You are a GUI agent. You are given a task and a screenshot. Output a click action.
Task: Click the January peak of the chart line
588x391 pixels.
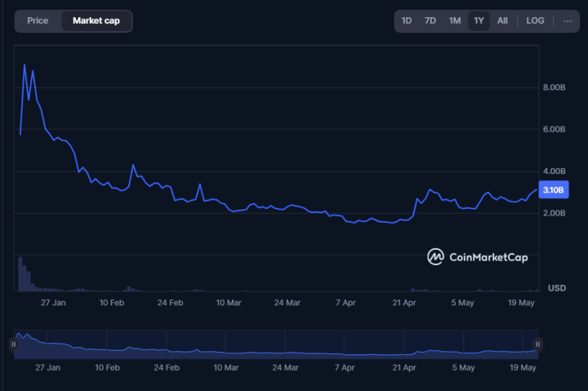[24, 65]
